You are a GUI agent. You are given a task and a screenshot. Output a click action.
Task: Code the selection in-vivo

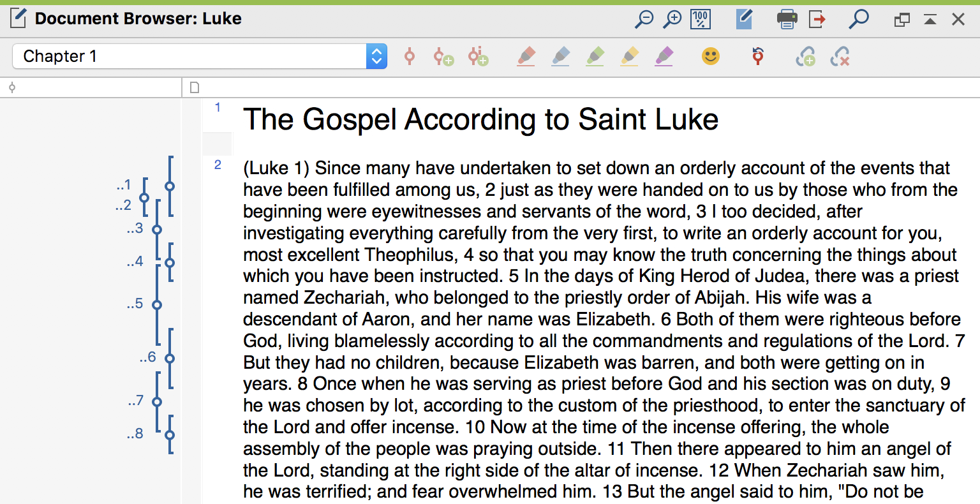click(478, 56)
